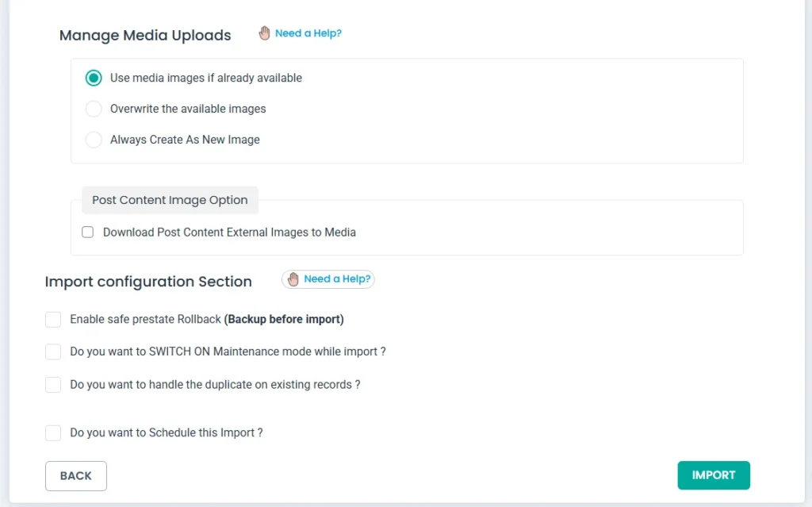Open 'Need a Help?' link next to Manage Media Uploads
Screen dimensions: 812x507
click(308, 33)
